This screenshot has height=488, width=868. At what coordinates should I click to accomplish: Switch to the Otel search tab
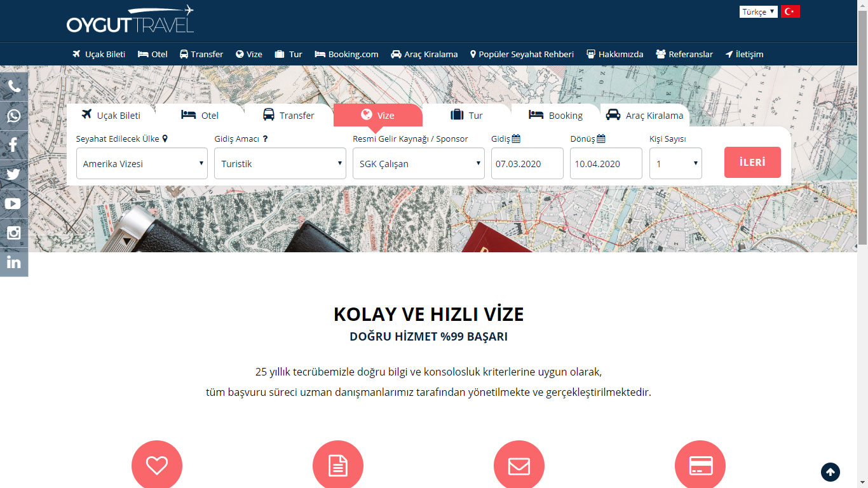pyautogui.click(x=200, y=115)
